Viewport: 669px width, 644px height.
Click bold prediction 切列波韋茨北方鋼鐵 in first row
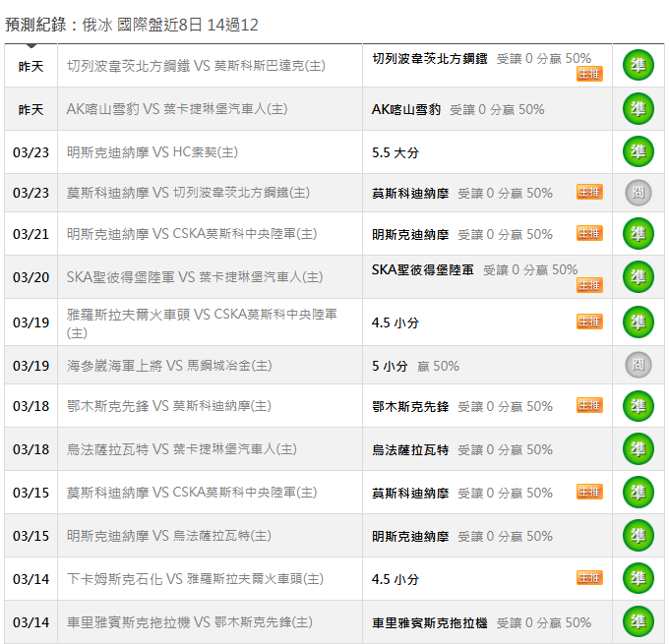[x=430, y=58]
